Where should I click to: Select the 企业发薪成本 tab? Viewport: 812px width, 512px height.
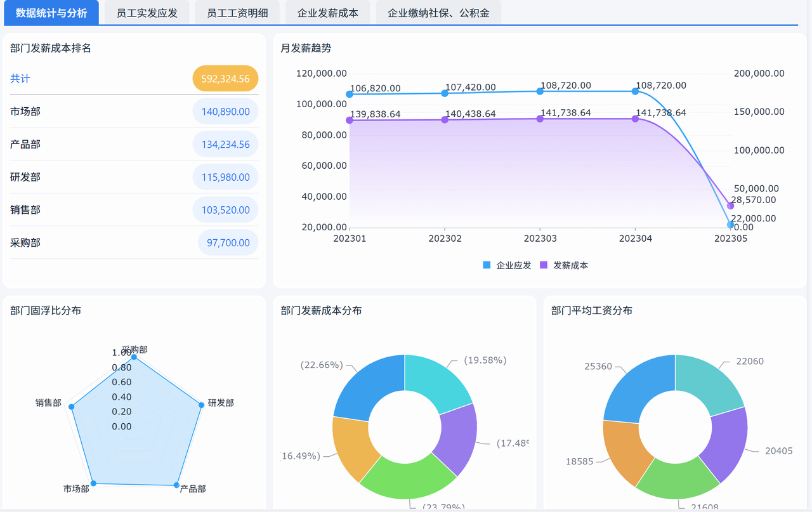click(x=328, y=13)
